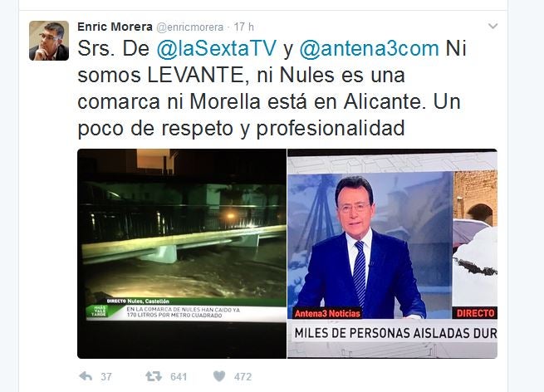Click the Enric Morera display name

point(115,27)
